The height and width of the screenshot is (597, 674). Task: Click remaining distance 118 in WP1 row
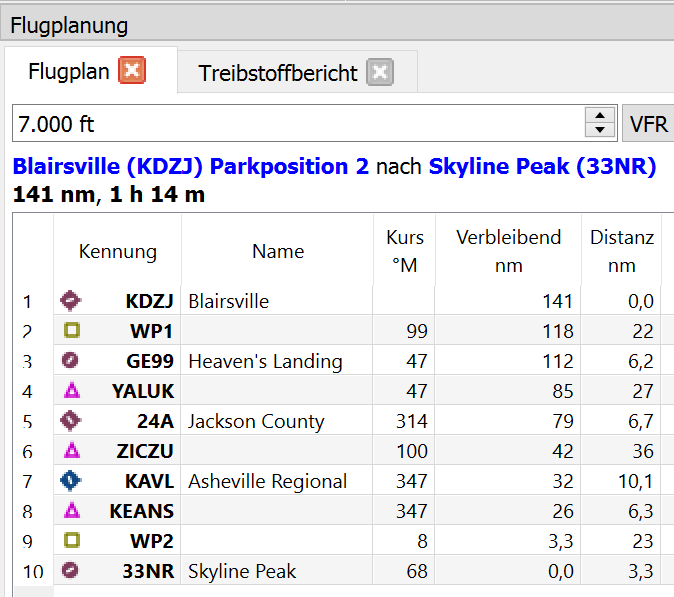click(x=508, y=331)
